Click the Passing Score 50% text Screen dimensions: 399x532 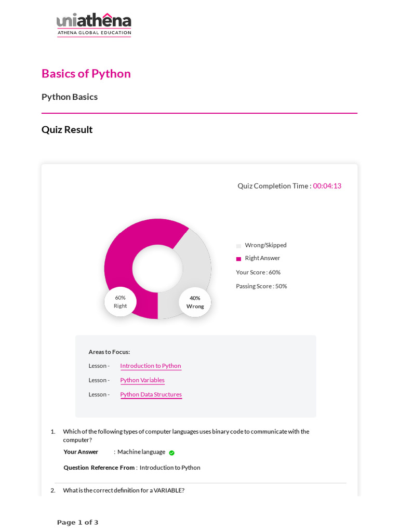point(261,286)
